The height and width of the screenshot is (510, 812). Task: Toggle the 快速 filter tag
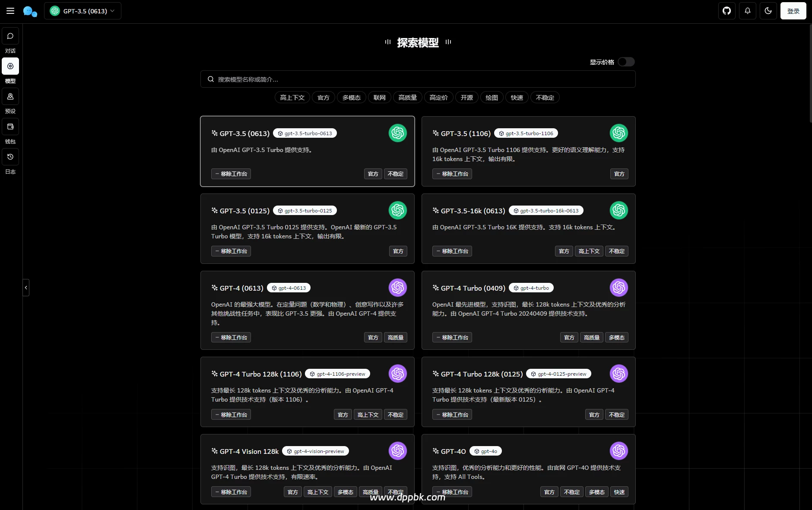pyautogui.click(x=517, y=98)
